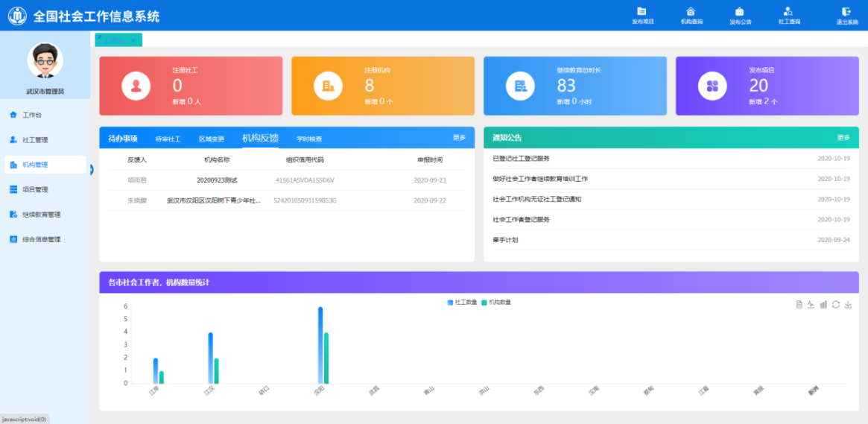Open 机构查询 (institution search) in top bar
The height and width of the screenshot is (424, 868).
[691, 16]
